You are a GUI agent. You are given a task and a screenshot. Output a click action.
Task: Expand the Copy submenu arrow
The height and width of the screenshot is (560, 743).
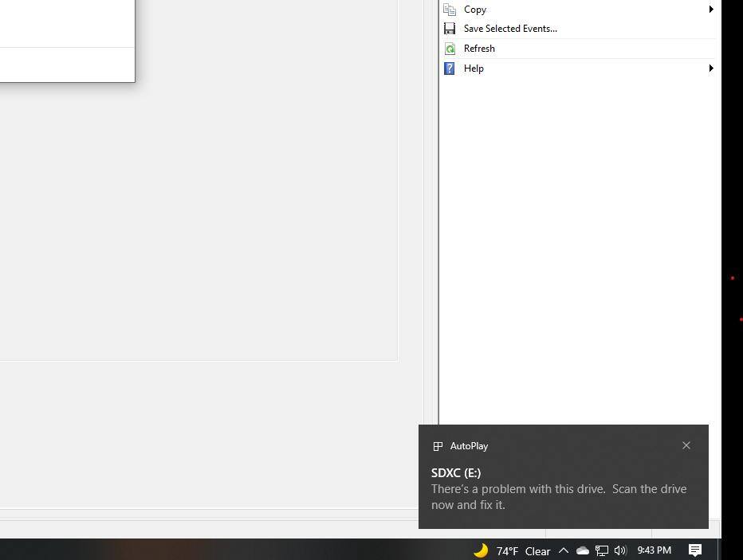[710, 10]
